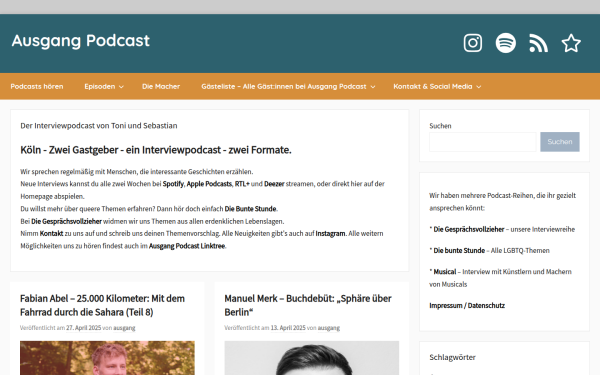This screenshot has width=600, height=375.
Task: Click the Instagram text link
Action: pyautogui.click(x=330, y=233)
